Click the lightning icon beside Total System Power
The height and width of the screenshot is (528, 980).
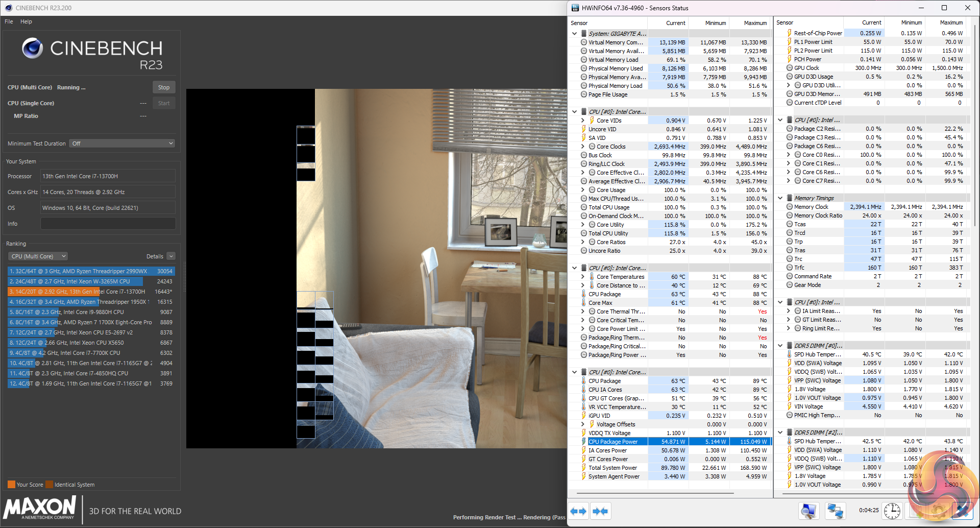(583, 468)
